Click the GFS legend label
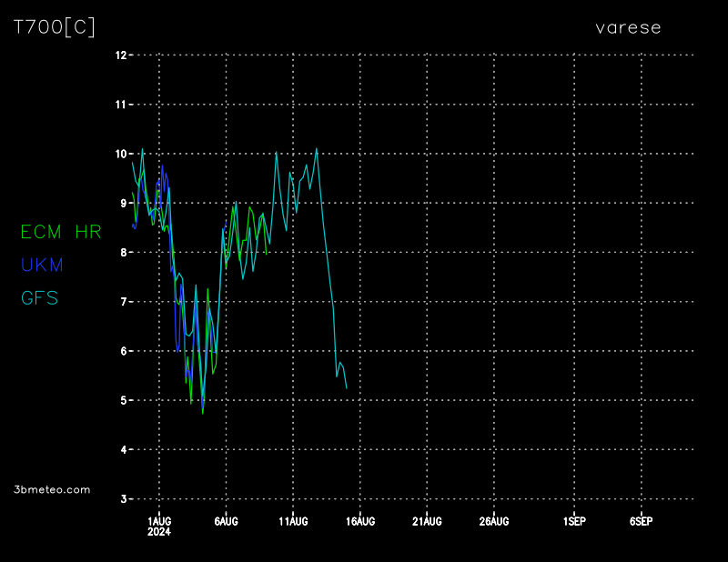Screen dimensions: 728x562 [x=39, y=297]
